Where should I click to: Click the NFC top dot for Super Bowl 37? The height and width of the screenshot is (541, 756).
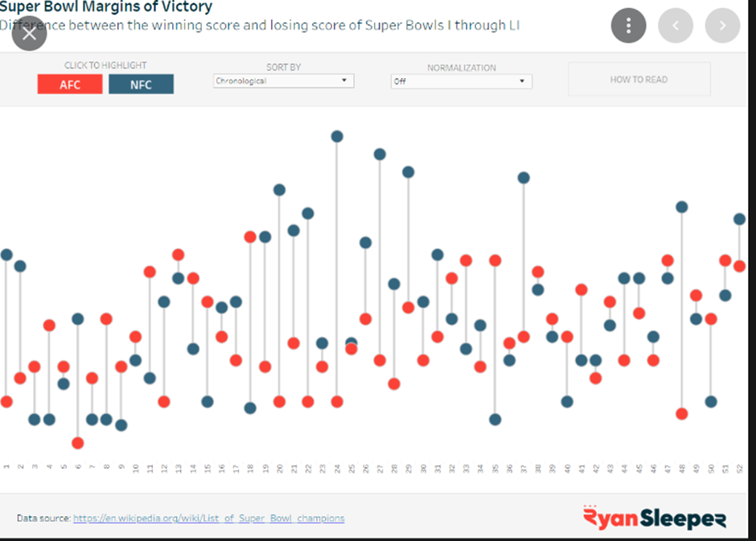pyautogui.click(x=524, y=178)
